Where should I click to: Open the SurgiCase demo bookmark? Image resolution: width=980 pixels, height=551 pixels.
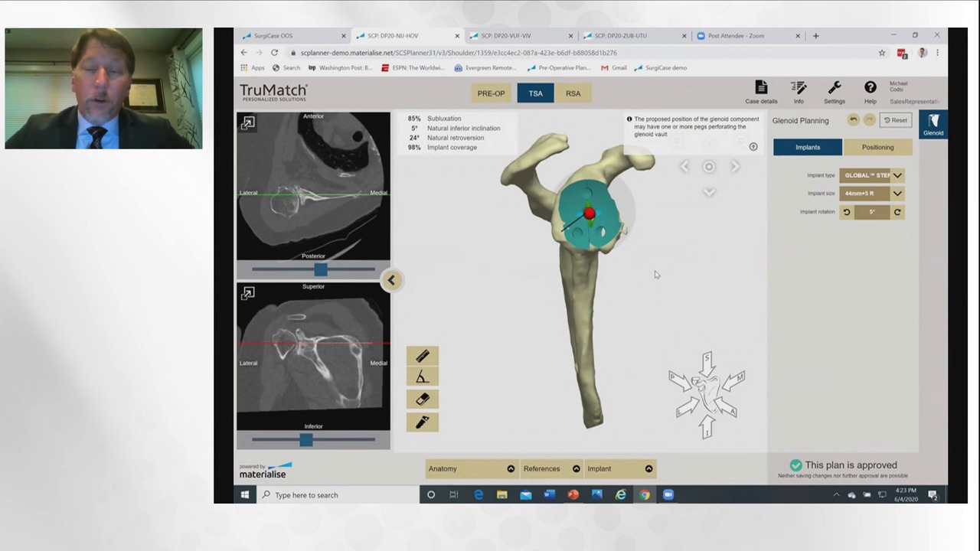661,68
